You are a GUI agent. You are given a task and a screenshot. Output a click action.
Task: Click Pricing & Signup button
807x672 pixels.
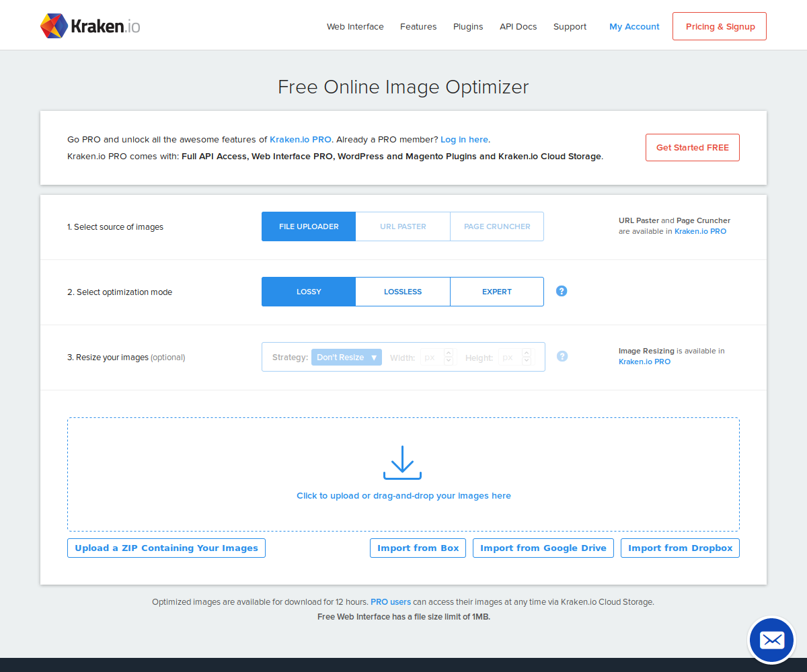720,26
